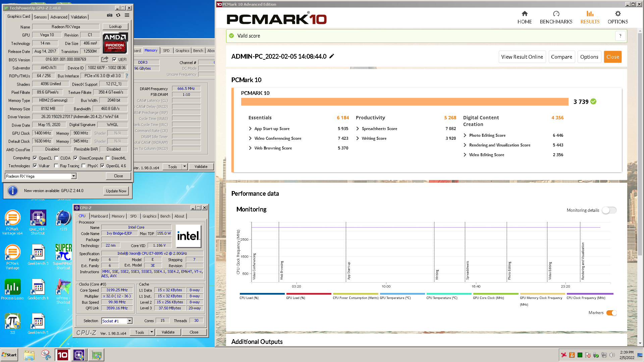Click the GPU-Z Lookup button
Screen dimensions: 644x362
tap(115, 26)
